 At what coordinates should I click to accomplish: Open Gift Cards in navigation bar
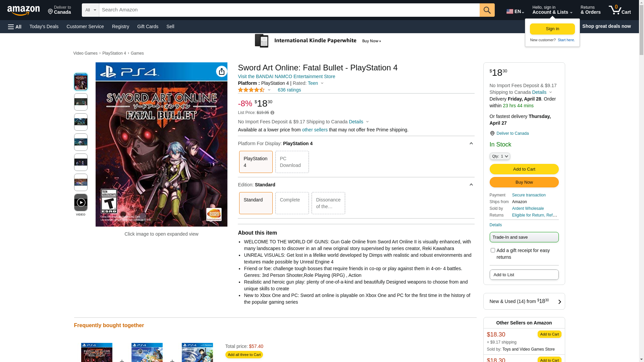coord(148,26)
